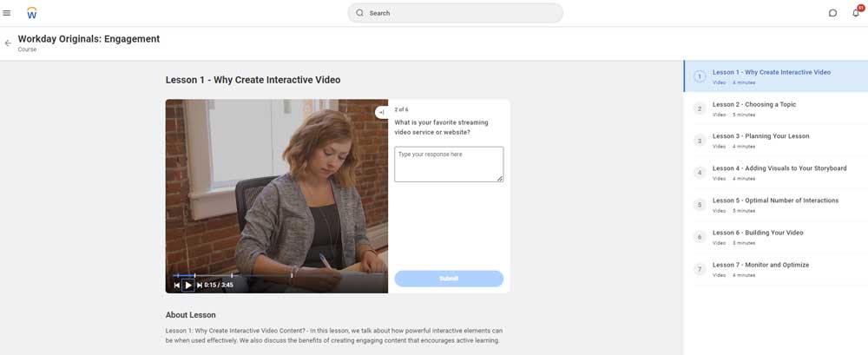Skip to previous interaction in video

(176, 286)
